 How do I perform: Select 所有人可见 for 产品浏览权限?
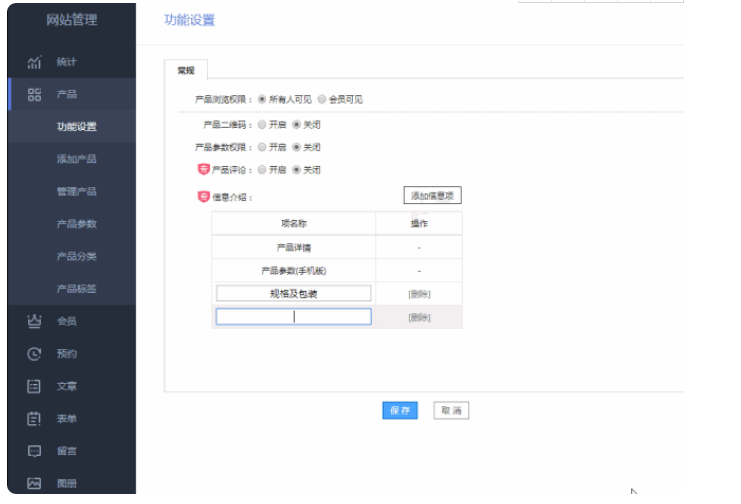[262, 99]
